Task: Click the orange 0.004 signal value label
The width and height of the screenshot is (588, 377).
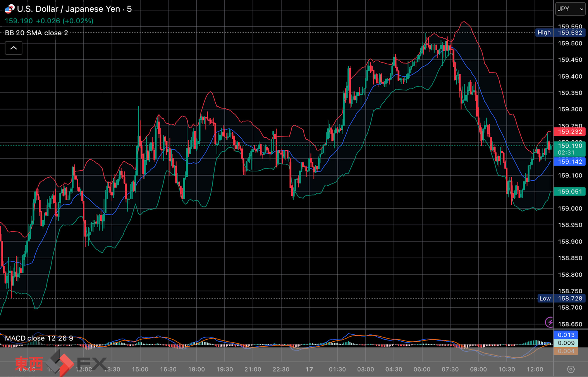Action: pyautogui.click(x=566, y=351)
